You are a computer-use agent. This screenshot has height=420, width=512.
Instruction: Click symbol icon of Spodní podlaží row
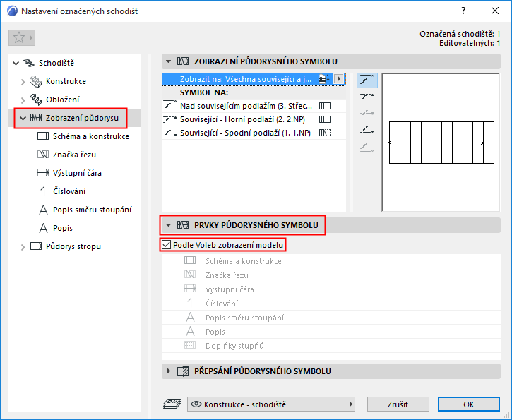point(325,133)
